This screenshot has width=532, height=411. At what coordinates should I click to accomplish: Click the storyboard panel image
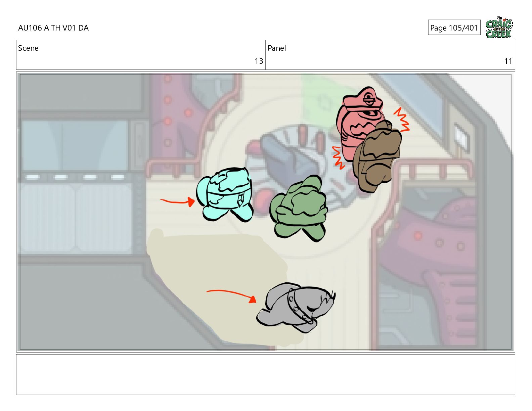pyautogui.click(x=265, y=212)
